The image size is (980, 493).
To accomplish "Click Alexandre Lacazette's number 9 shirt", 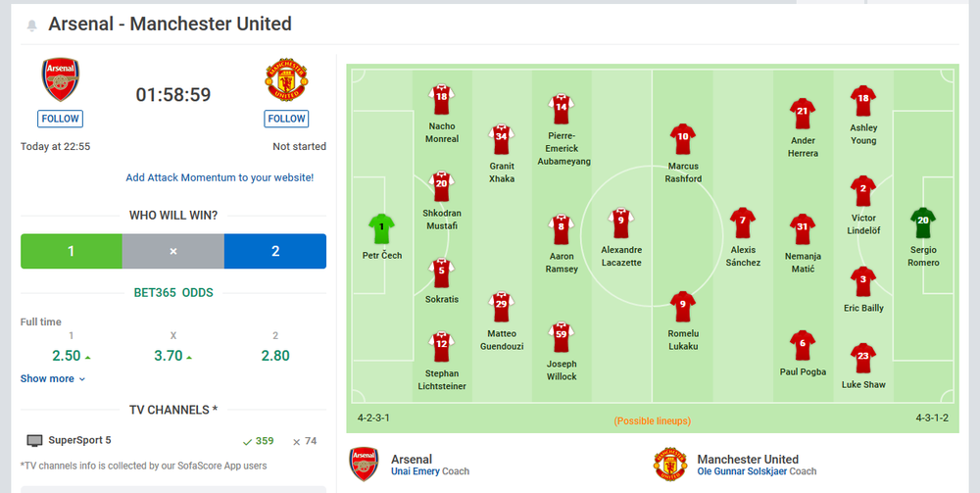I will click(620, 223).
